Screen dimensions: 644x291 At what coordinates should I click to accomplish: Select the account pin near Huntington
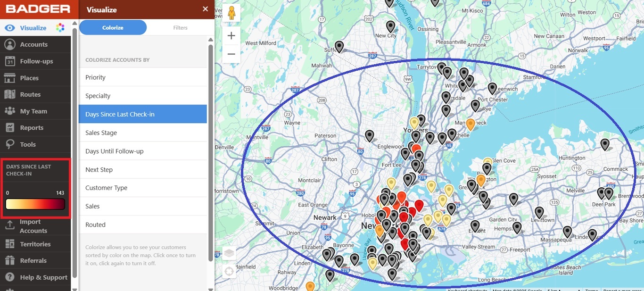coord(605,144)
